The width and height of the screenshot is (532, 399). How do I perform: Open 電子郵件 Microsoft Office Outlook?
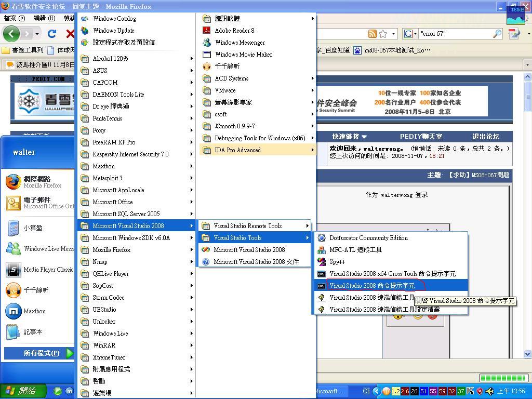(x=38, y=203)
